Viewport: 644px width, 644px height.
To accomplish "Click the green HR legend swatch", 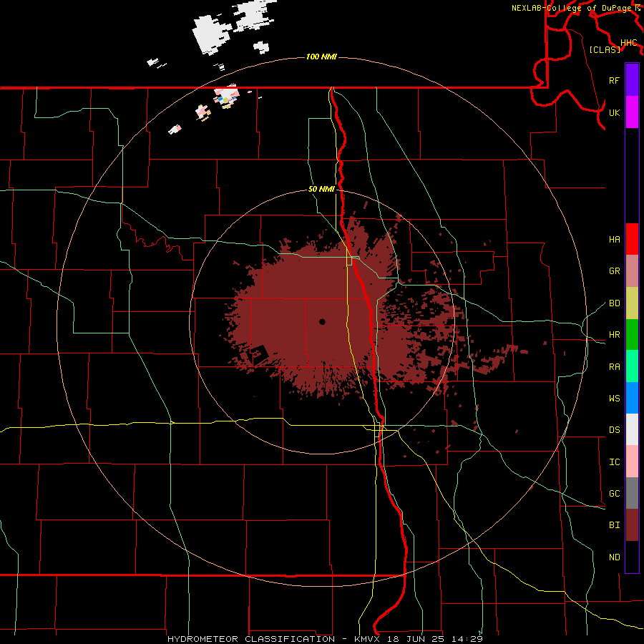I will point(632,334).
